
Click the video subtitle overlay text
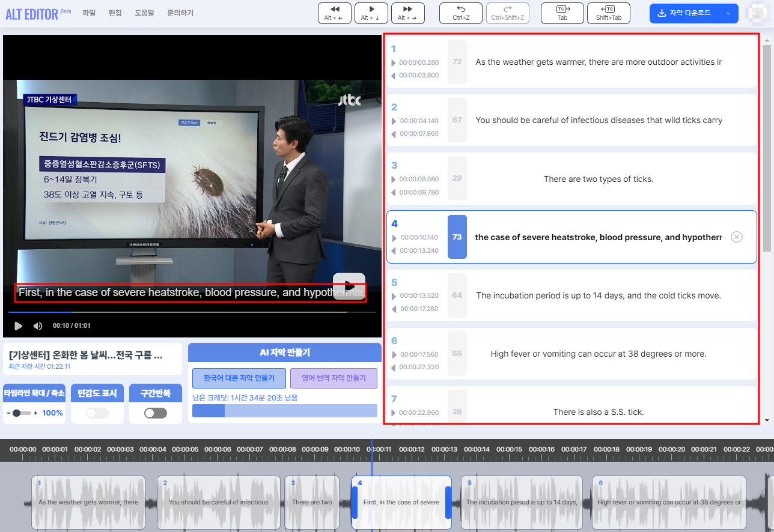pos(190,293)
